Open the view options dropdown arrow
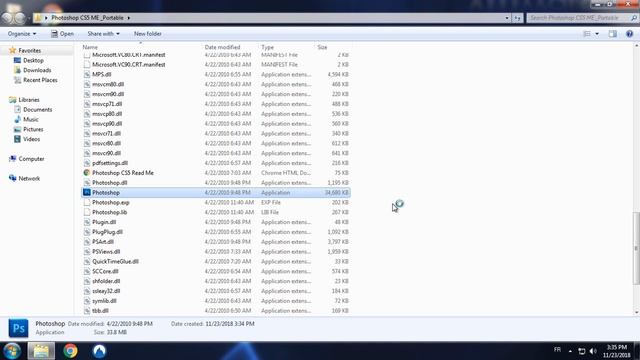Viewport: 640px width, 360px height. [597, 34]
